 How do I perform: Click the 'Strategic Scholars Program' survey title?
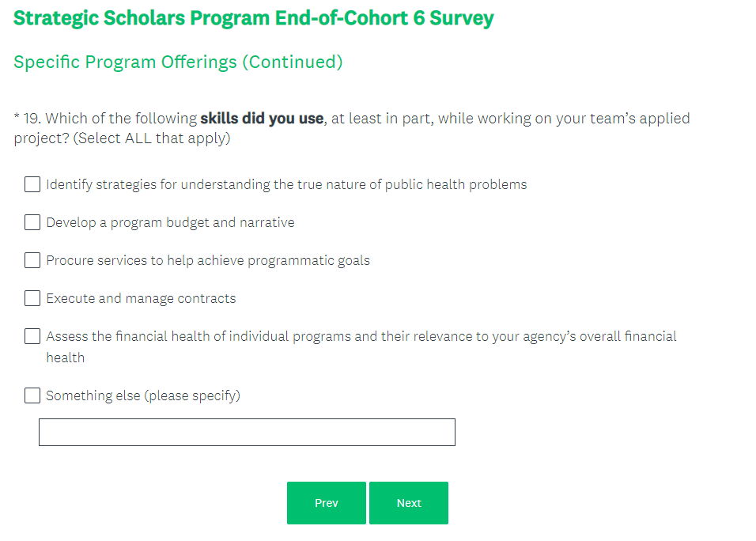pos(253,18)
